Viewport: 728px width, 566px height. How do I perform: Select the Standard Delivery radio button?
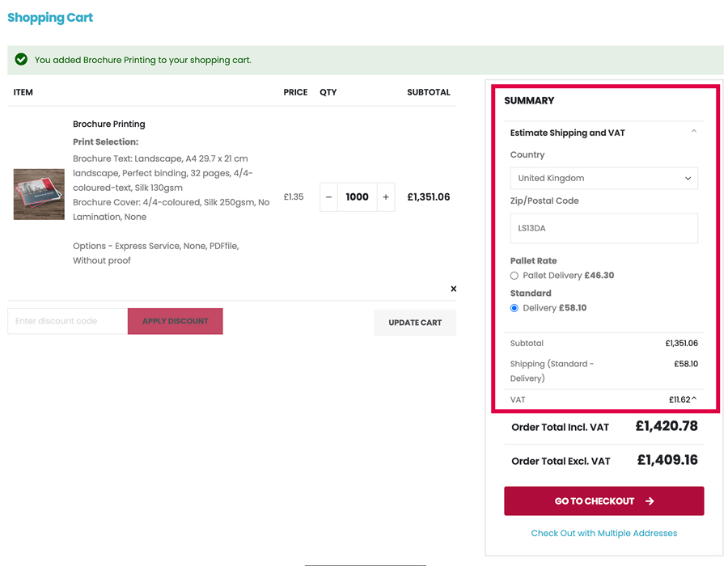tap(514, 307)
